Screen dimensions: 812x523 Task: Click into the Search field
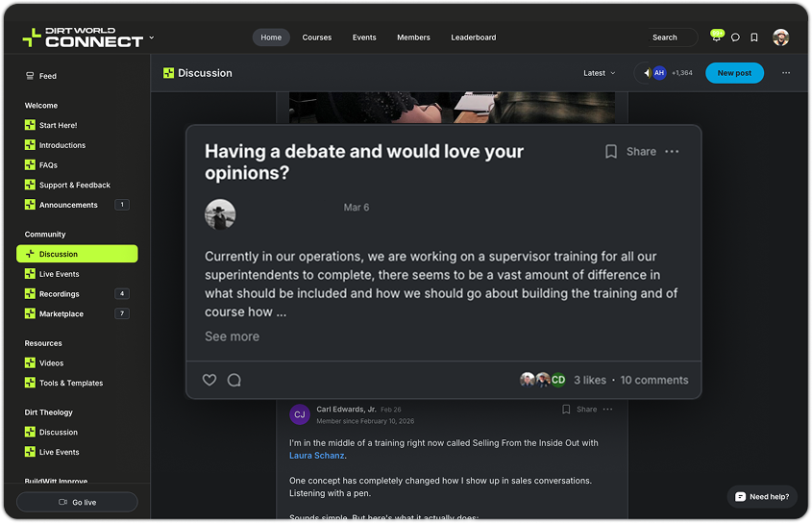click(x=672, y=37)
